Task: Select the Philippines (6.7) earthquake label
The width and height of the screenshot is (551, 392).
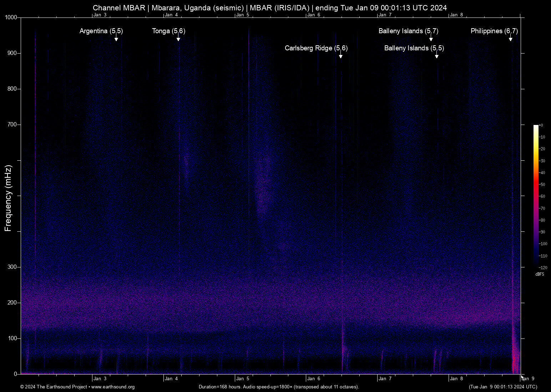Action: tap(494, 31)
